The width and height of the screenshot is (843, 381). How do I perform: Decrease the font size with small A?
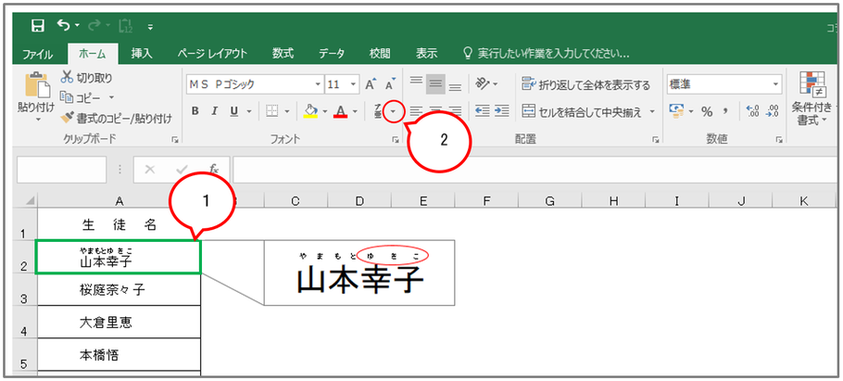(390, 84)
